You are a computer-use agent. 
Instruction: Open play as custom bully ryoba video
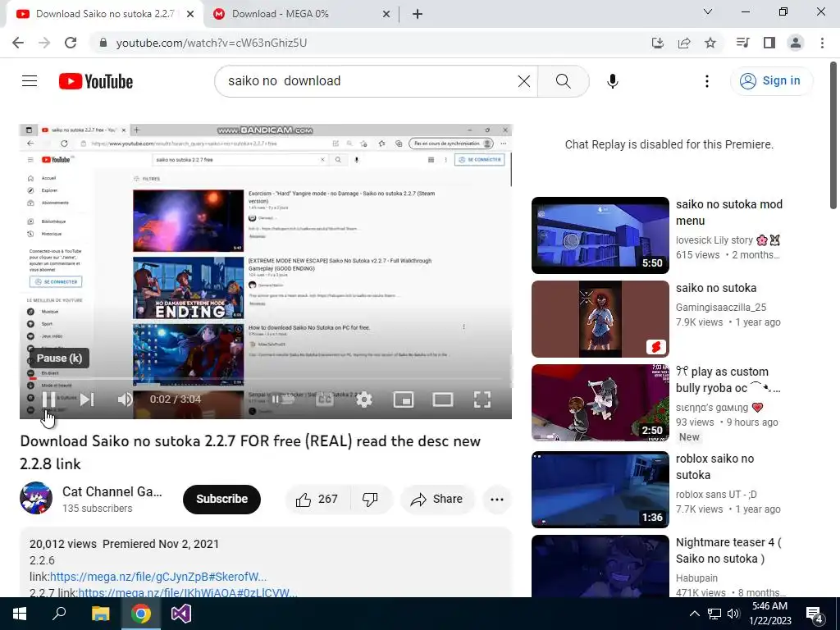[x=600, y=403]
